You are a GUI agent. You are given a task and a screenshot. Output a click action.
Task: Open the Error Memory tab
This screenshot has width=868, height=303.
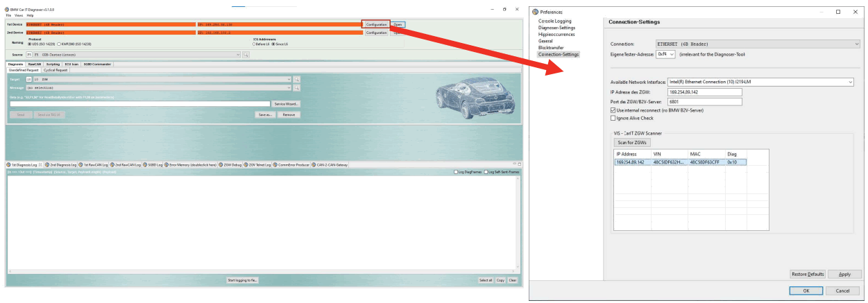click(x=191, y=164)
